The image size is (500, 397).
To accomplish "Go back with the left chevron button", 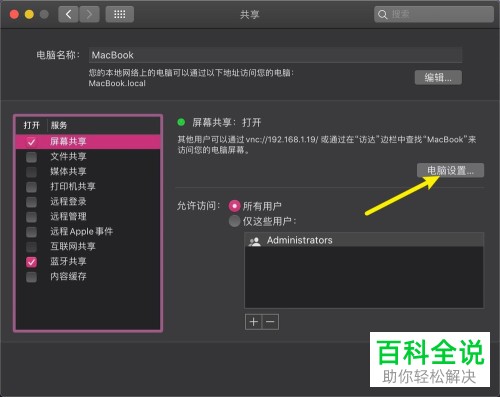I will (69, 14).
